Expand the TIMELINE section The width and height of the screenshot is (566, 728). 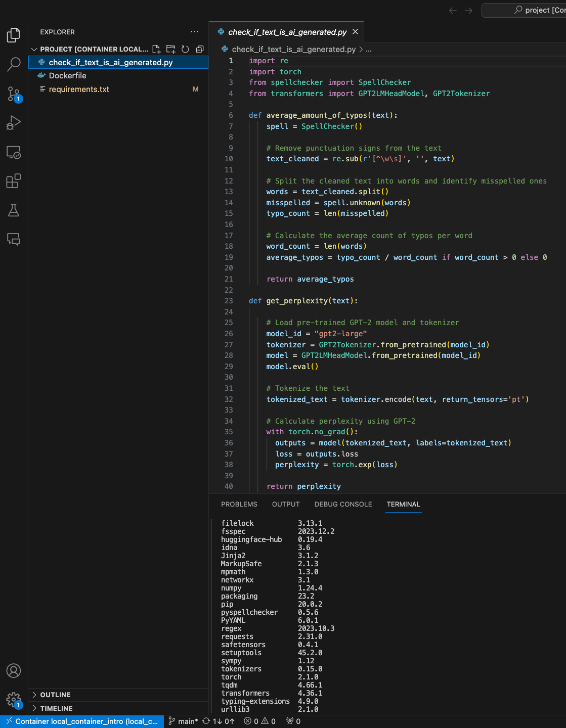coord(56,708)
